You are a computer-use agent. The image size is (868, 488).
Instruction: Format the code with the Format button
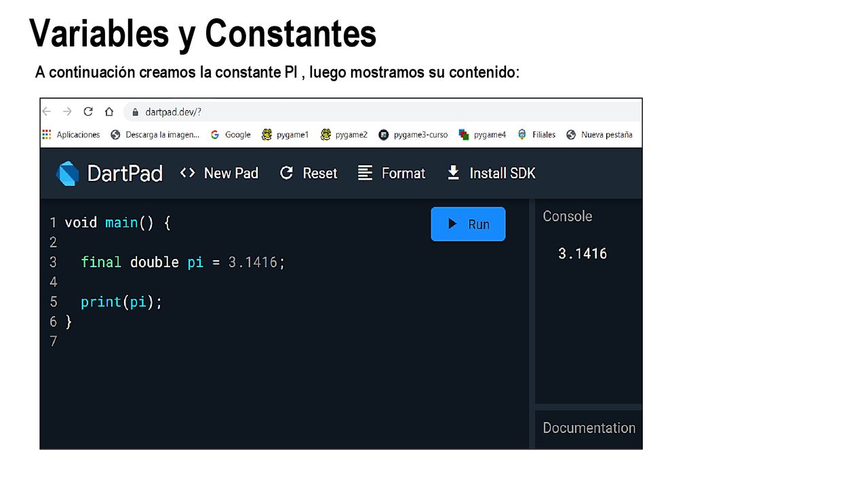[392, 174]
